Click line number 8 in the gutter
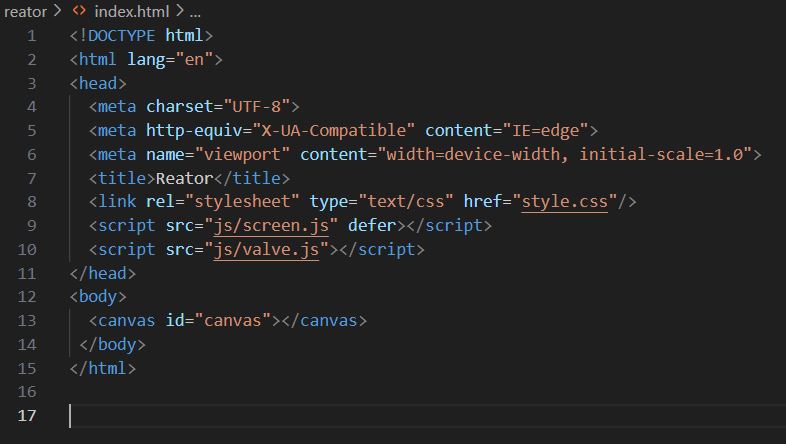This screenshot has width=786, height=444. pyautogui.click(x=32, y=202)
